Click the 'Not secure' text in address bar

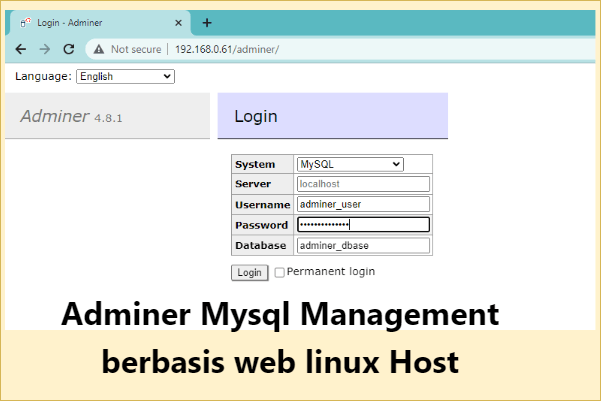(136, 49)
